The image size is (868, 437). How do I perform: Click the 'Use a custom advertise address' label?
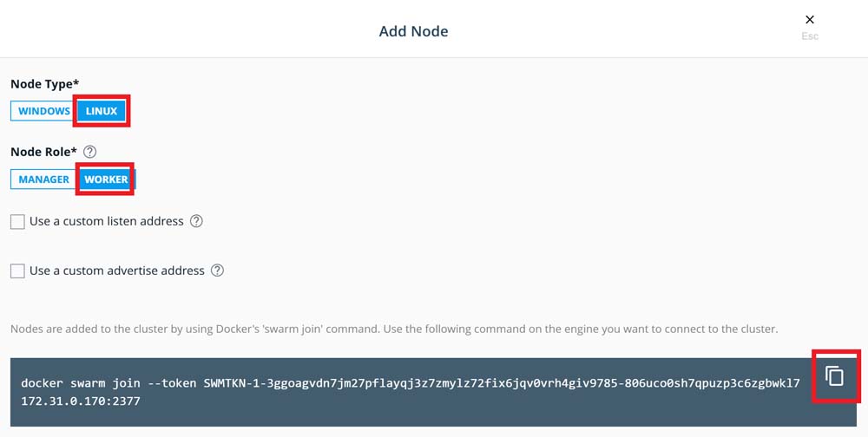tap(117, 271)
